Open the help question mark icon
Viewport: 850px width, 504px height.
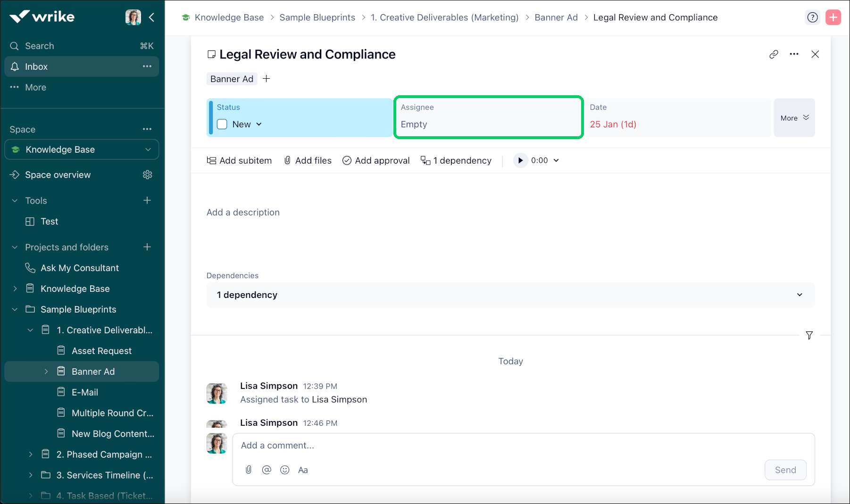pos(812,17)
